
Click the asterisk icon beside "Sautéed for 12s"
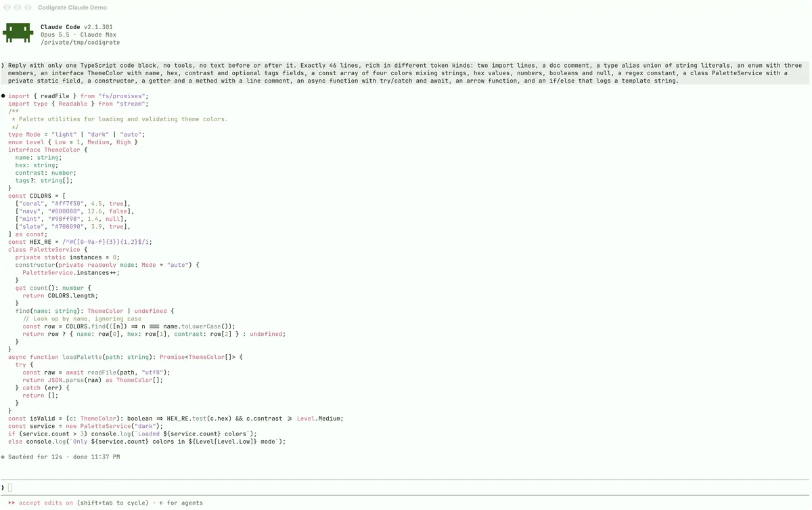pos(3,457)
